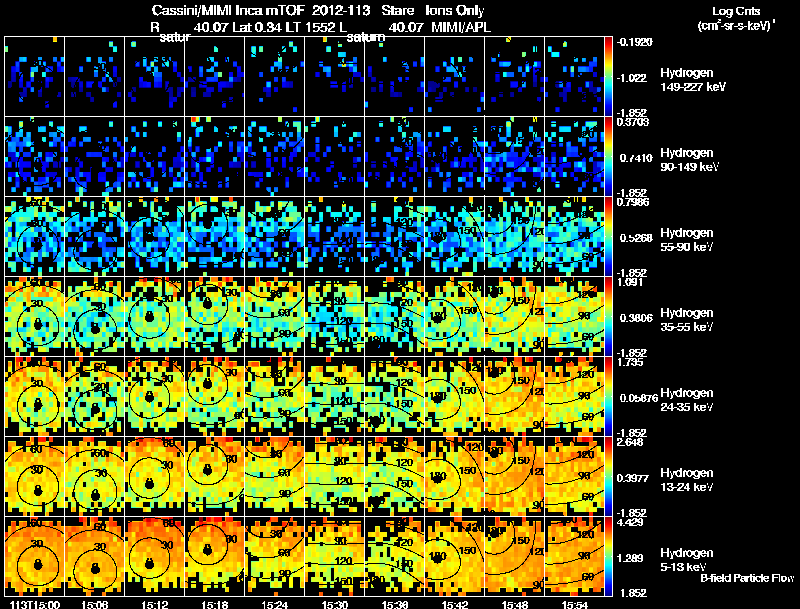Click the Log Cnts units header
The image size is (800, 609).
pos(736,18)
